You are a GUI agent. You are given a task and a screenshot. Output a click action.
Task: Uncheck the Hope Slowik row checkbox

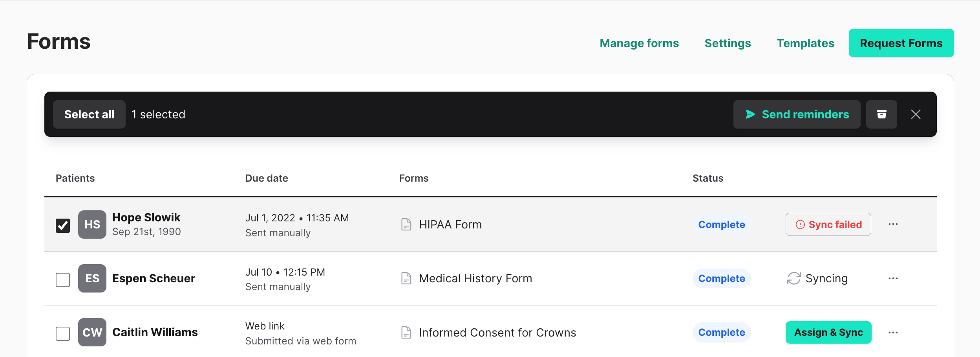tap(63, 226)
